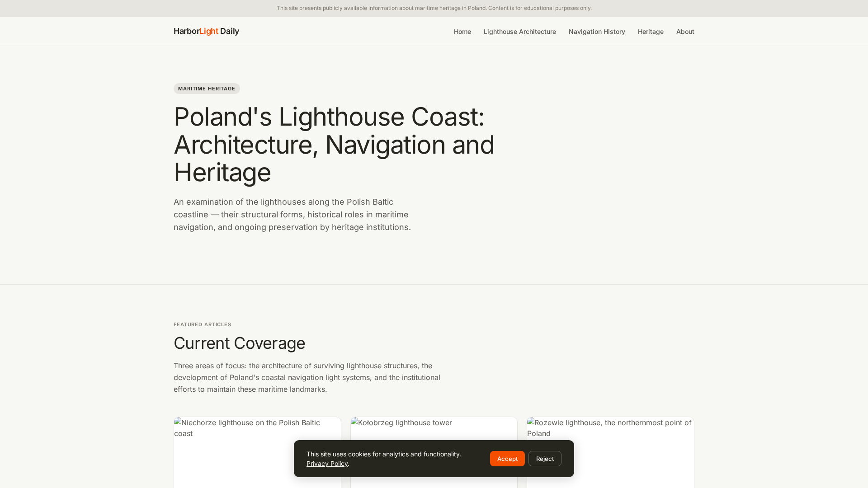The image size is (868, 488).
Task: Click the MARITIME HERITAGE badge
Action: (207, 89)
